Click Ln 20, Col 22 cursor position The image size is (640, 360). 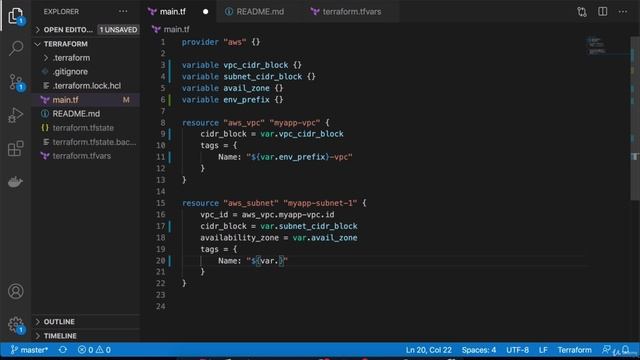[429, 350]
